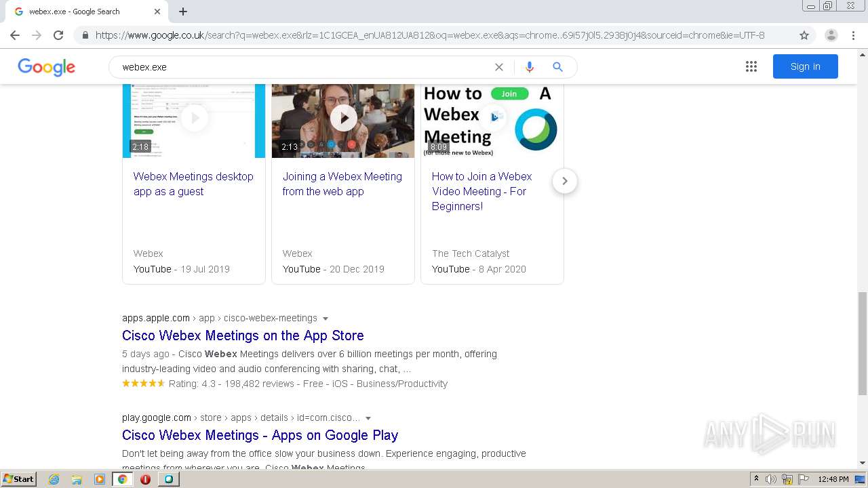Click the address bar URL
868x488 pixels.
430,35
